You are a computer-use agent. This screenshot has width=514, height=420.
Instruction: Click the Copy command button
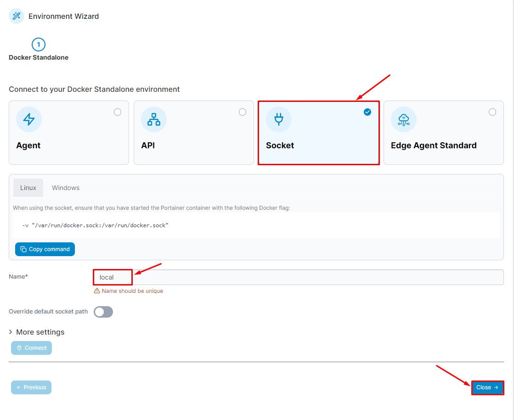(x=45, y=249)
